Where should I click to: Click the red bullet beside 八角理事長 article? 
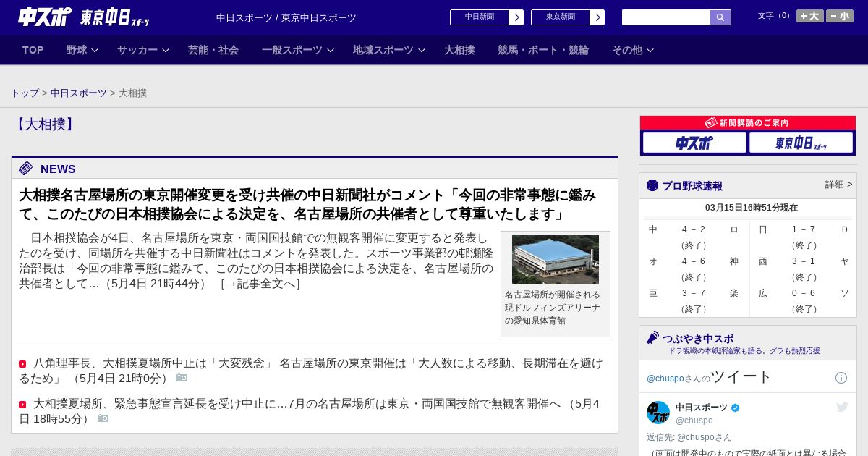[x=22, y=364]
